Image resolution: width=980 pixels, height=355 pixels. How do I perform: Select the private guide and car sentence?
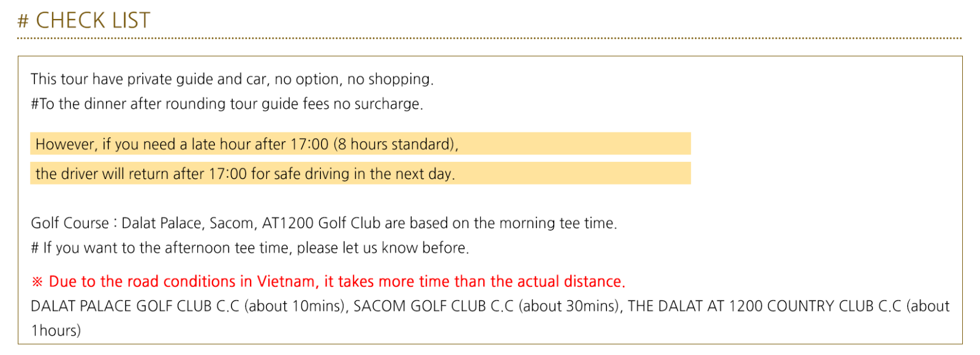232,79
